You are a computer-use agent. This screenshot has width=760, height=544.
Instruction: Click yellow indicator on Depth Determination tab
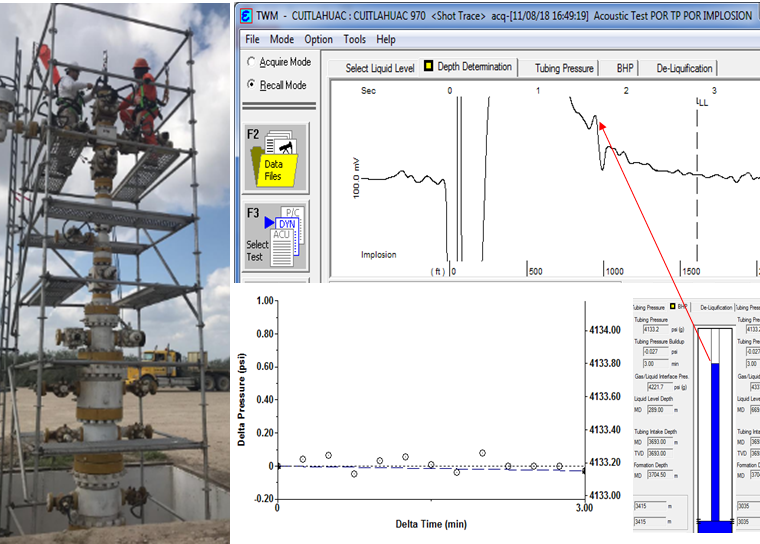428,65
